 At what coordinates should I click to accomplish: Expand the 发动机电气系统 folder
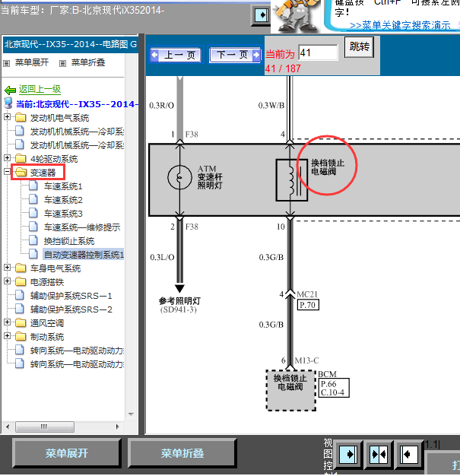(x=8, y=117)
